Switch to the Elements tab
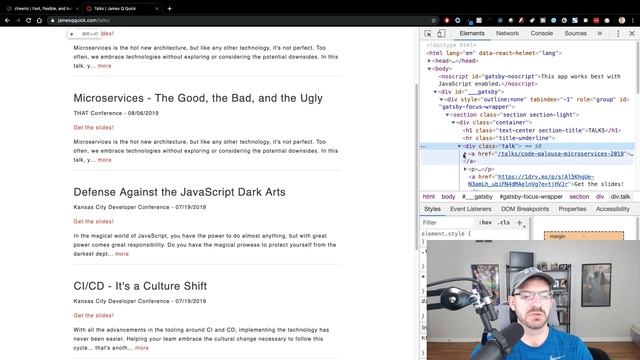 tap(472, 33)
